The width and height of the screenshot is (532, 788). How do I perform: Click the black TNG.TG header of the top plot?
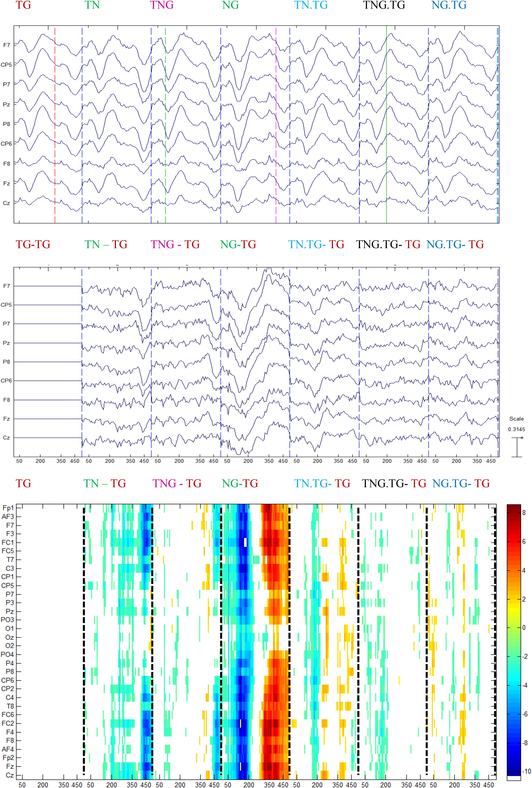[x=384, y=5]
